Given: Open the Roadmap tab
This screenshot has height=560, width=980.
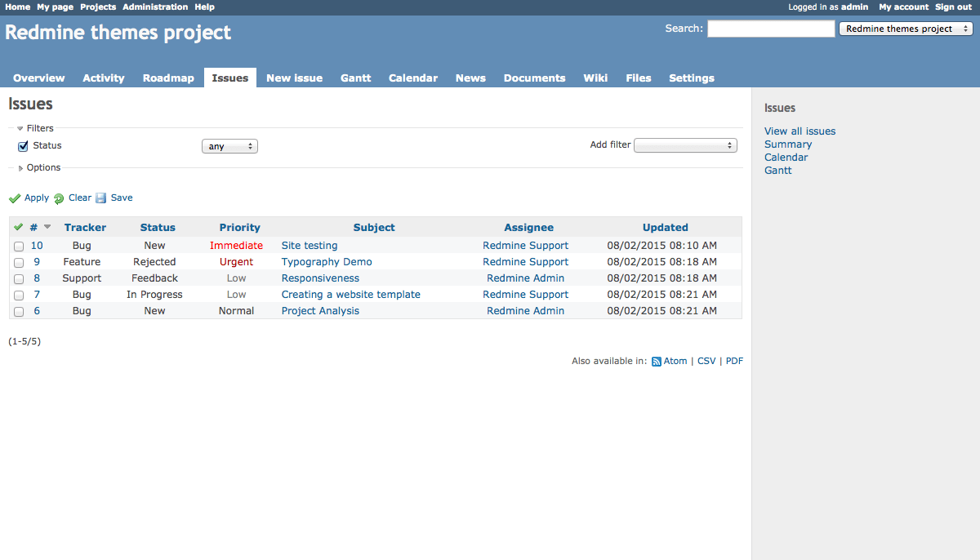Looking at the screenshot, I should 168,78.
